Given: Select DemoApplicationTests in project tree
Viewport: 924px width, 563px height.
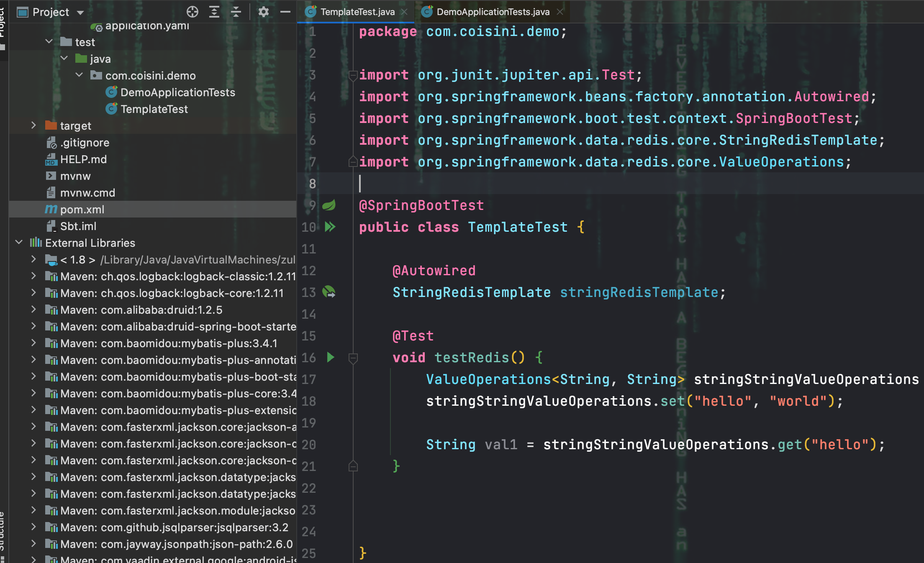Looking at the screenshot, I should click(x=178, y=92).
